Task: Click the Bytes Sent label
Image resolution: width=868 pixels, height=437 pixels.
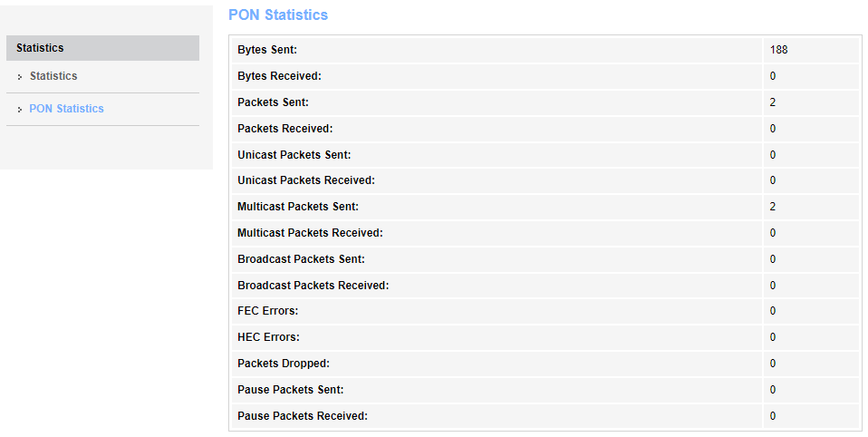Action: coord(267,50)
